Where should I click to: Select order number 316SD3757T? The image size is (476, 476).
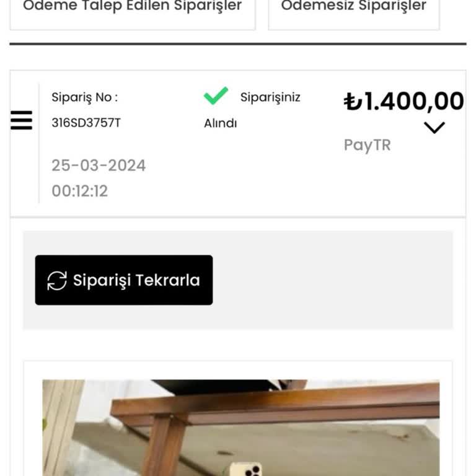[86, 123]
